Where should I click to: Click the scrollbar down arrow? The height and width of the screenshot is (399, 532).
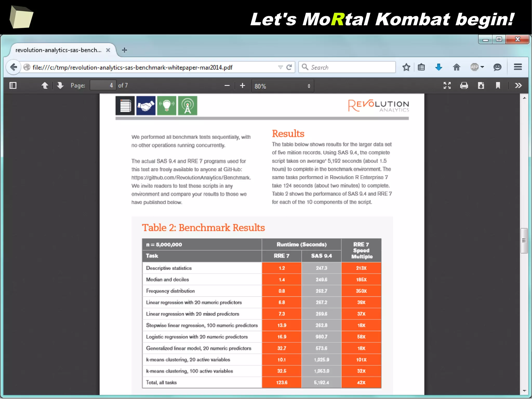click(524, 391)
